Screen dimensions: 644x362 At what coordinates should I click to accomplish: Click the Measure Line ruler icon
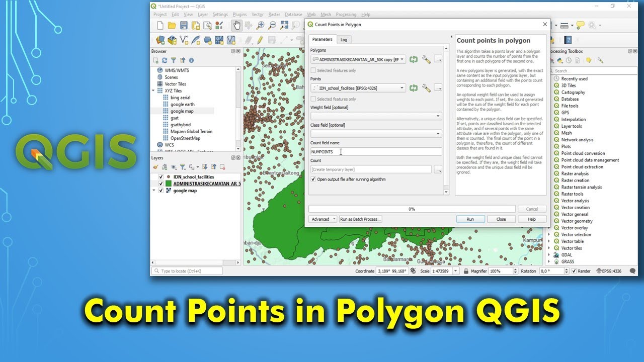tap(563, 25)
